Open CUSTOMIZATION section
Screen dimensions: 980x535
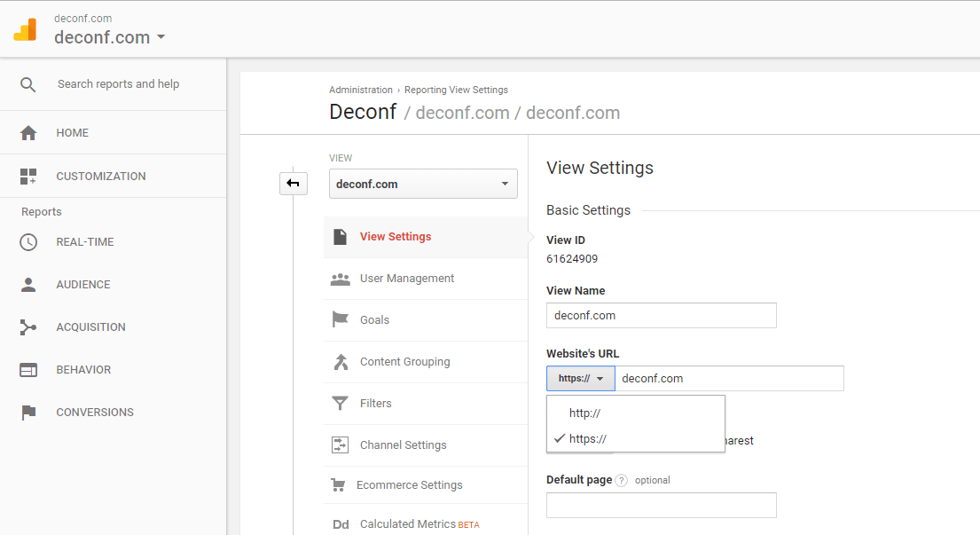[100, 177]
